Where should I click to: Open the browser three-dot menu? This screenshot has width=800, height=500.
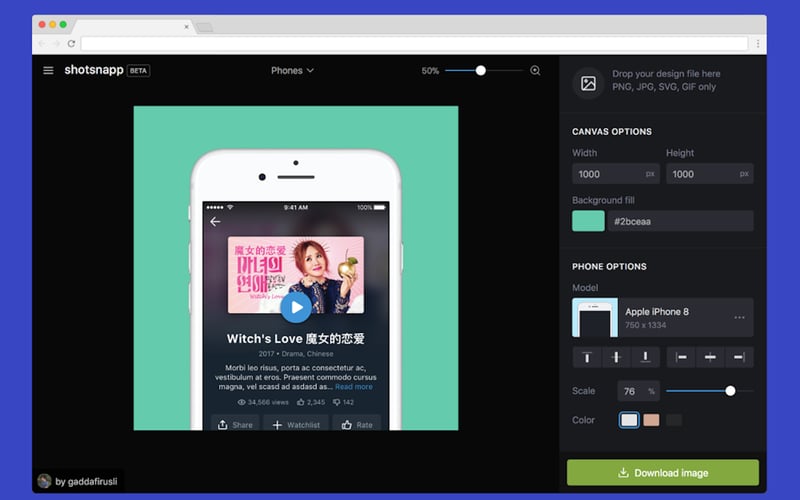coord(758,44)
